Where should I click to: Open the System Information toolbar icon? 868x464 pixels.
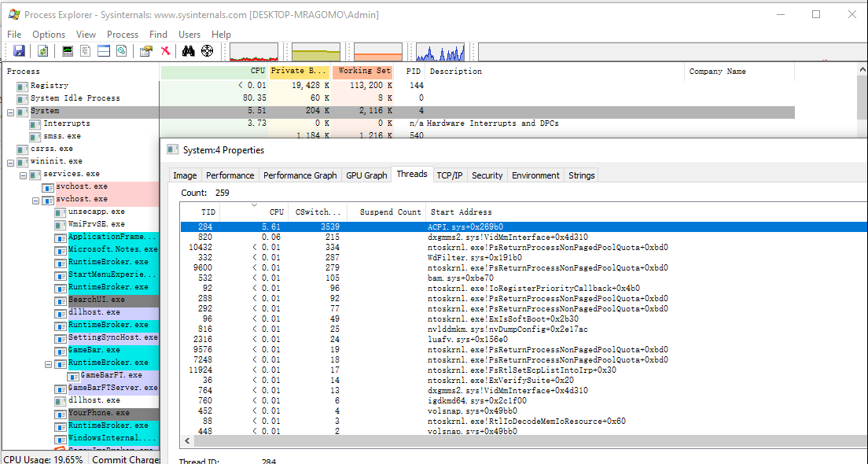coord(68,51)
